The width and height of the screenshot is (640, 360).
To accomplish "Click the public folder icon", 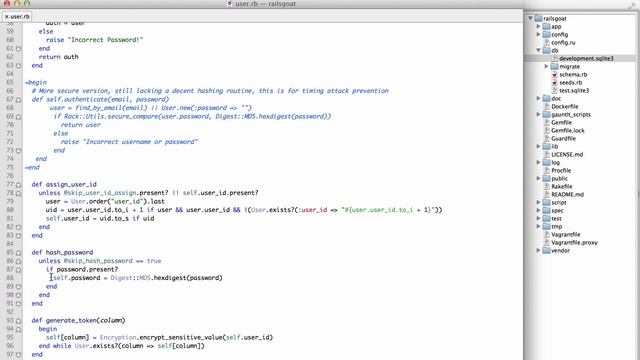I will 547,178.
